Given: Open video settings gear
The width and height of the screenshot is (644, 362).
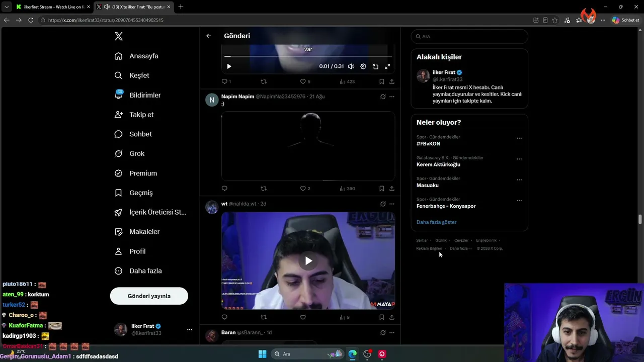Looking at the screenshot, I should tap(363, 66).
